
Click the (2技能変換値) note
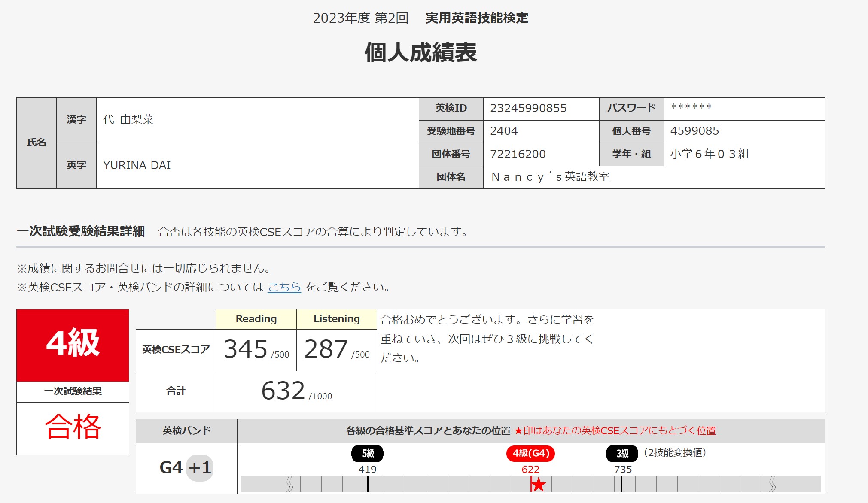pyautogui.click(x=675, y=453)
